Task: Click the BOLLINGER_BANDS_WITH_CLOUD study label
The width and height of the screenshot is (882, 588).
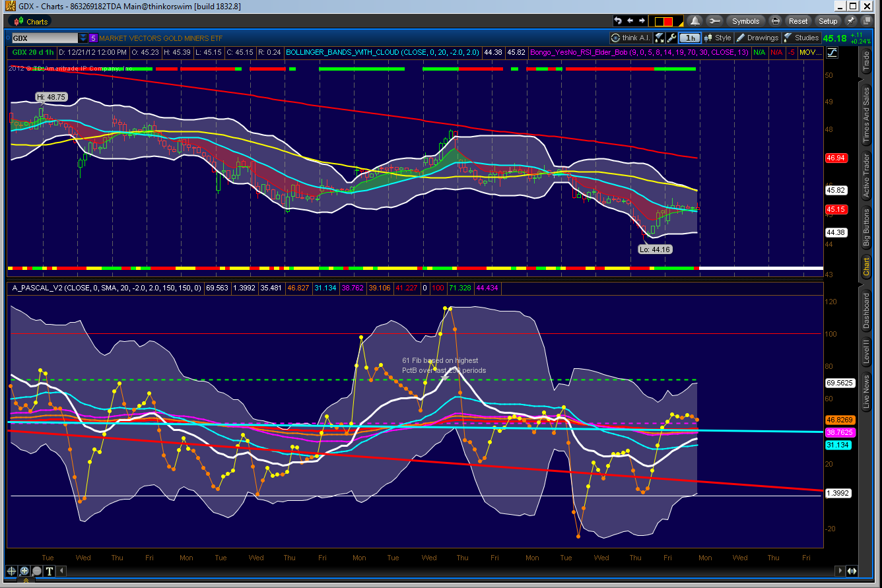Action: [x=382, y=52]
